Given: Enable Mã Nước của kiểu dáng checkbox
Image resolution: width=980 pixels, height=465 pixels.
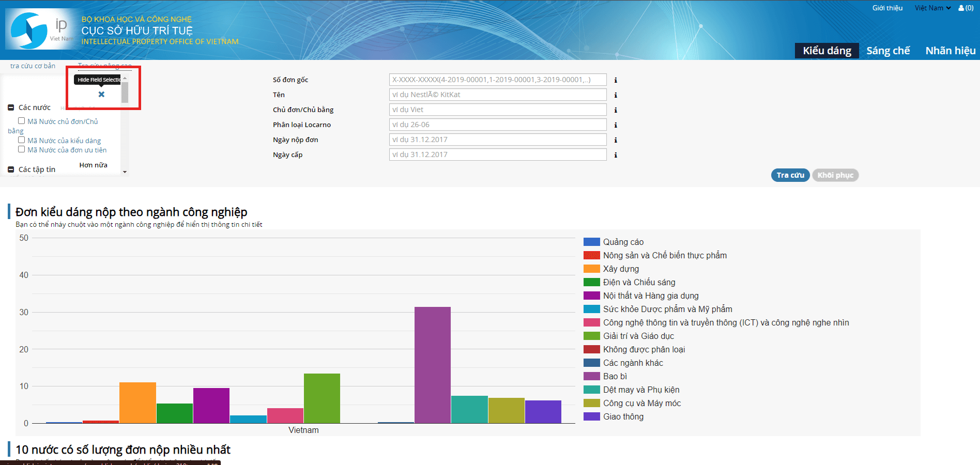Looking at the screenshot, I should click(22, 140).
